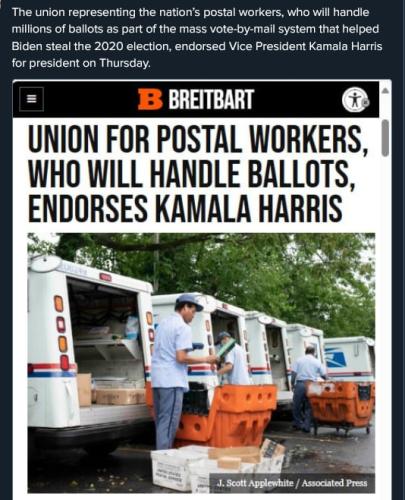Click the post text above the article
The width and height of the screenshot is (405, 500).
[x=197, y=38]
